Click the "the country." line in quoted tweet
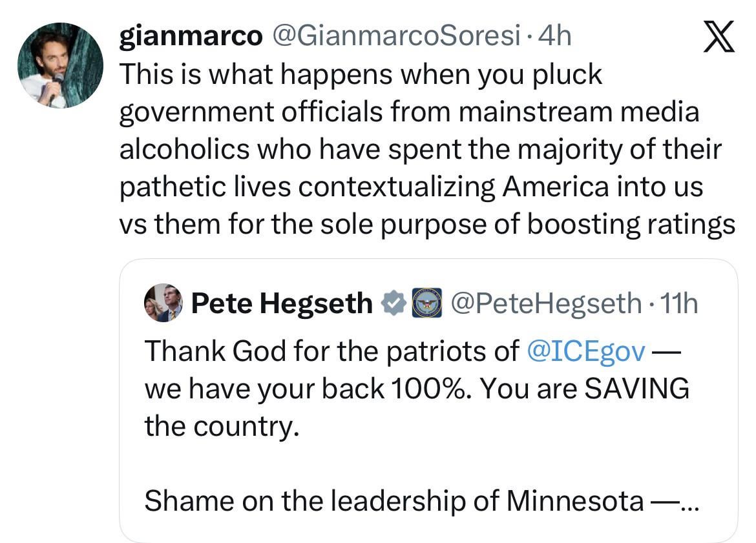 coord(222,426)
